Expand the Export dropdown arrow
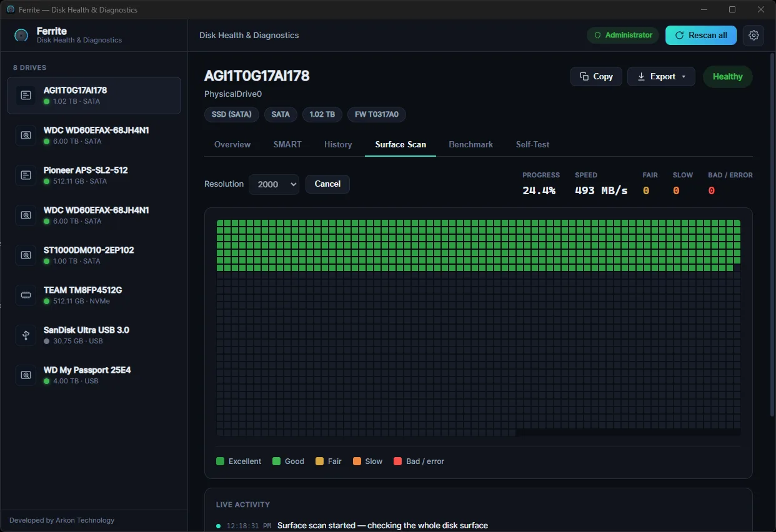The width and height of the screenshot is (776, 532). pyautogui.click(x=684, y=77)
